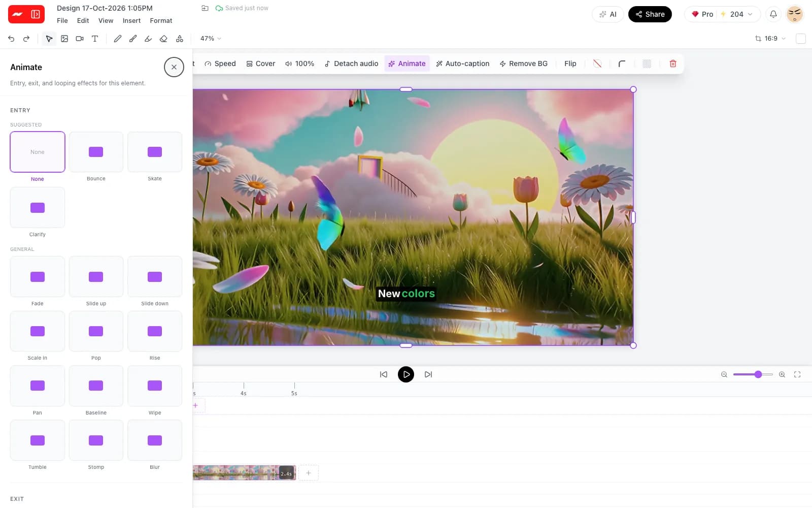Adjust the timeline zoom slider
Image resolution: width=812 pixels, height=508 pixels.
(x=758, y=374)
